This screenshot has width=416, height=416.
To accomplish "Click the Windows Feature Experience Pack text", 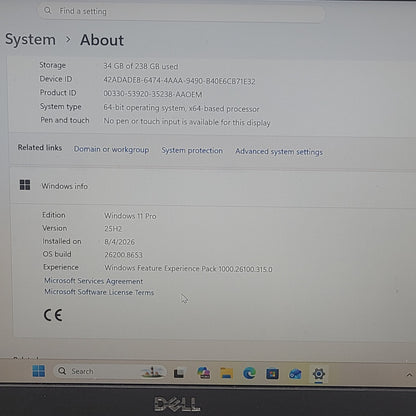I will (188, 269).
